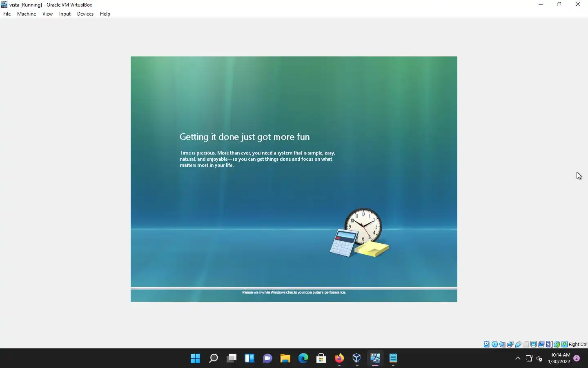588x368 pixels.
Task: Click the audio indicator in status bar
Action: click(502, 344)
